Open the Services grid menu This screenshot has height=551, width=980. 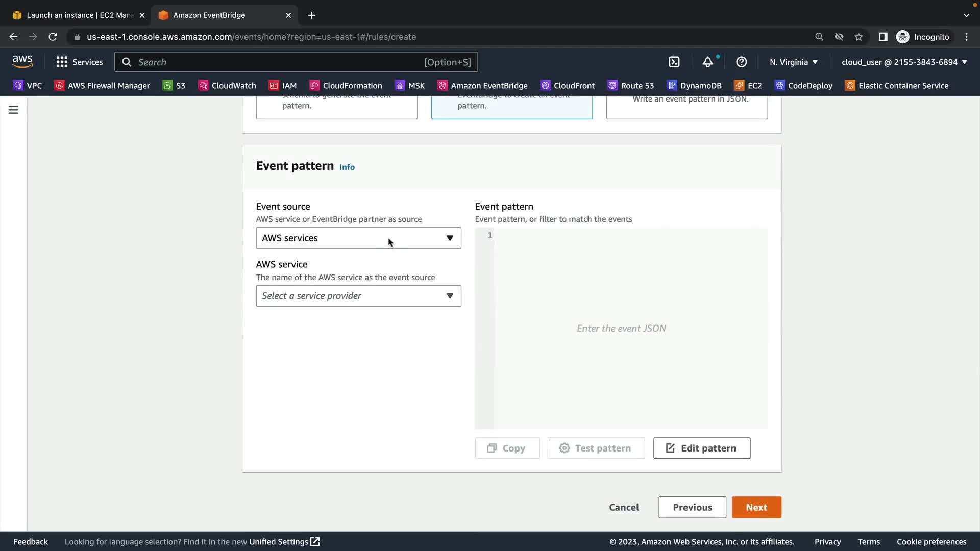pos(79,62)
